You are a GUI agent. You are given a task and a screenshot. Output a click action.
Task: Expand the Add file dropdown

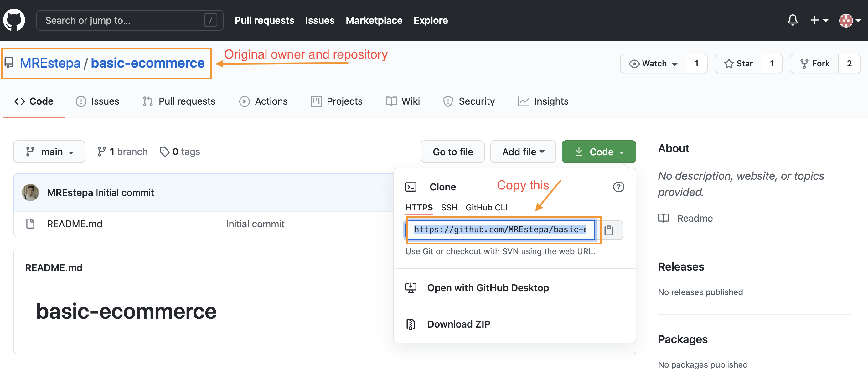(523, 152)
